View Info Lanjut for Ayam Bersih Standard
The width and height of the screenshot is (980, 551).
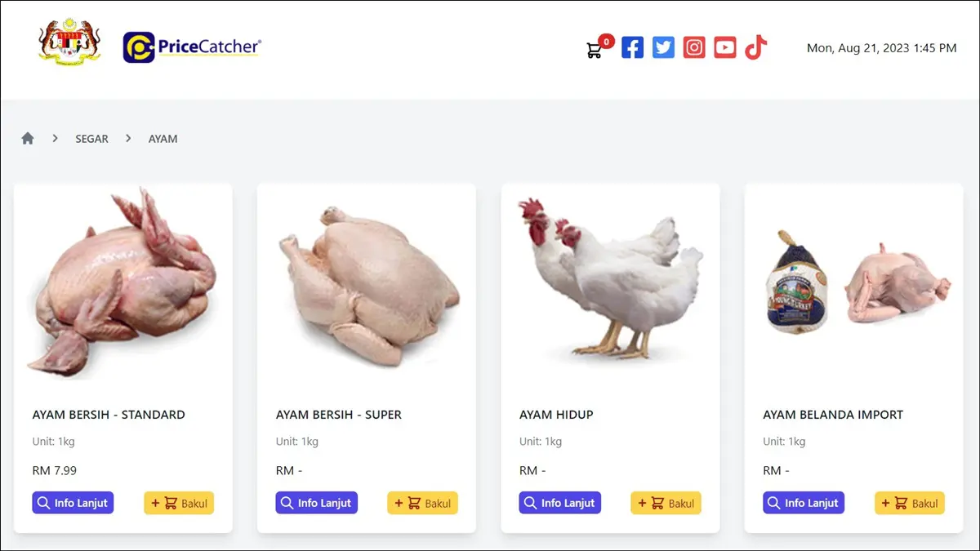[x=73, y=503]
